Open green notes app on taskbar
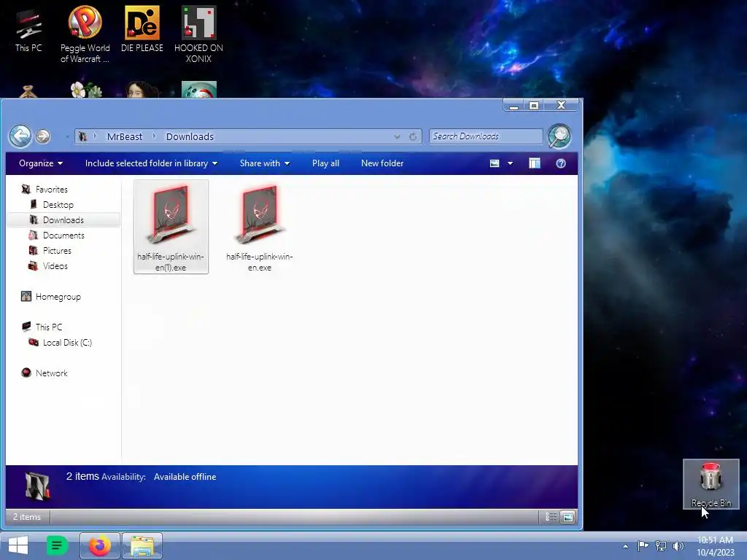Screen dimensions: 747x560 (x=57, y=545)
